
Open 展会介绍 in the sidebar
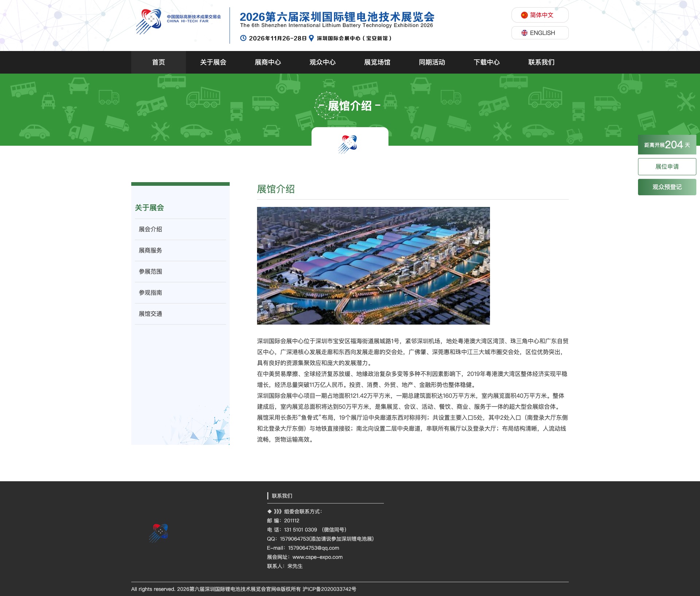(x=180, y=229)
